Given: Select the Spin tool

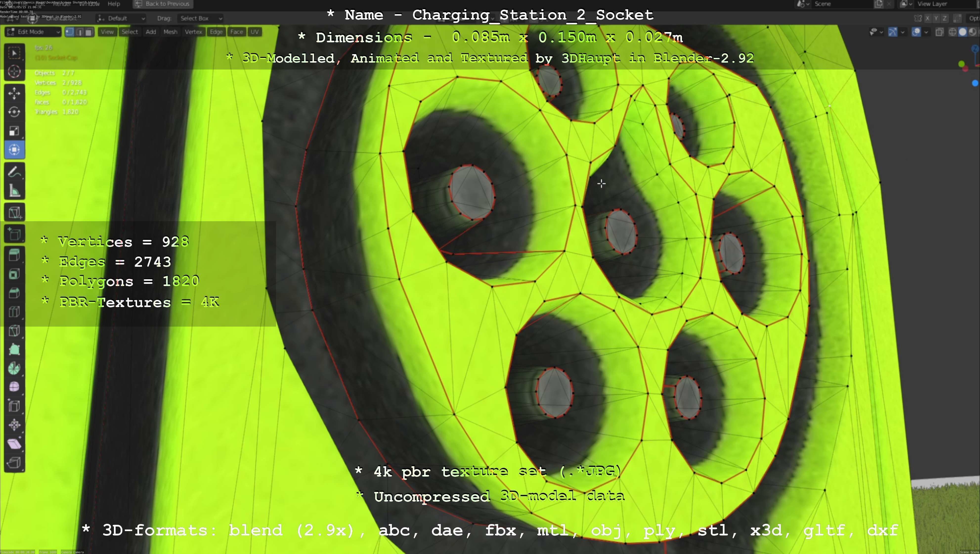Looking at the screenshot, I should click(14, 368).
